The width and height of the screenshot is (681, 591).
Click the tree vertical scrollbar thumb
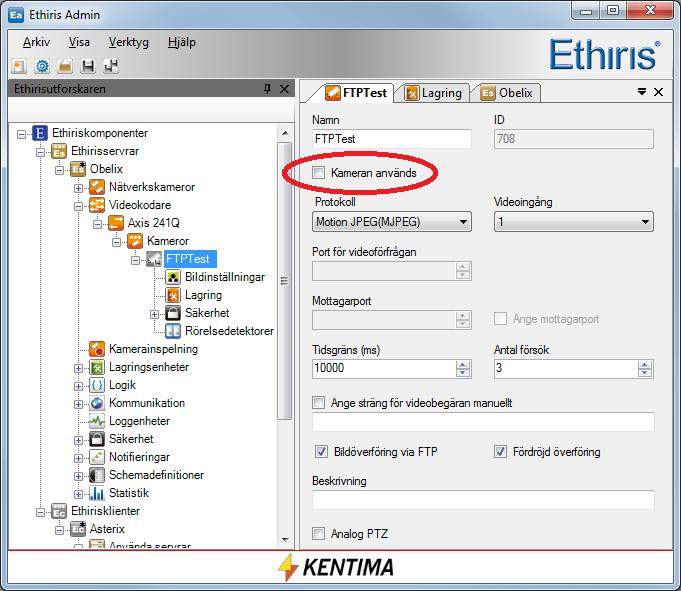click(284, 281)
